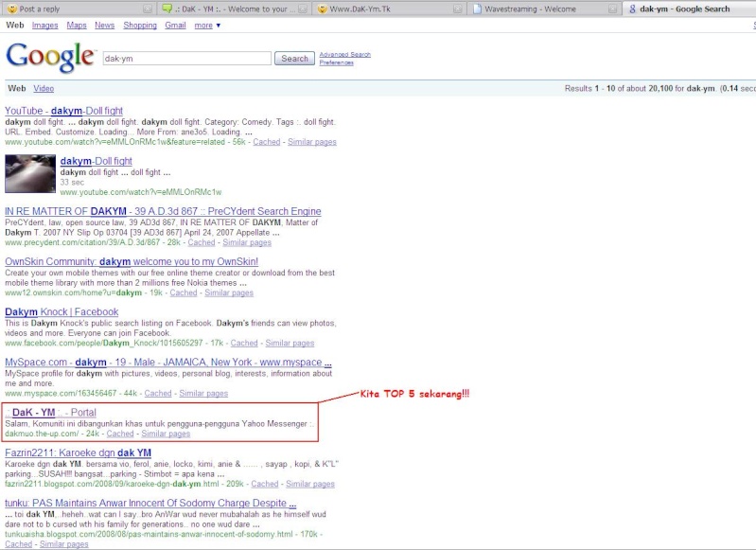Open Cached link for the ownskin.com result
Image resolution: width=756 pixels, height=550 pixels.
tap(184, 293)
